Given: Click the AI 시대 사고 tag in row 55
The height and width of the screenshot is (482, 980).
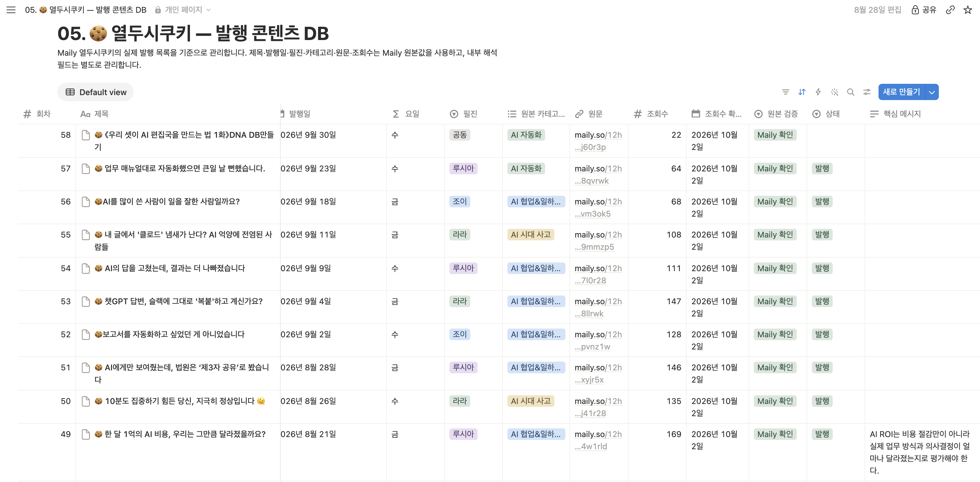Looking at the screenshot, I should [x=531, y=235].
